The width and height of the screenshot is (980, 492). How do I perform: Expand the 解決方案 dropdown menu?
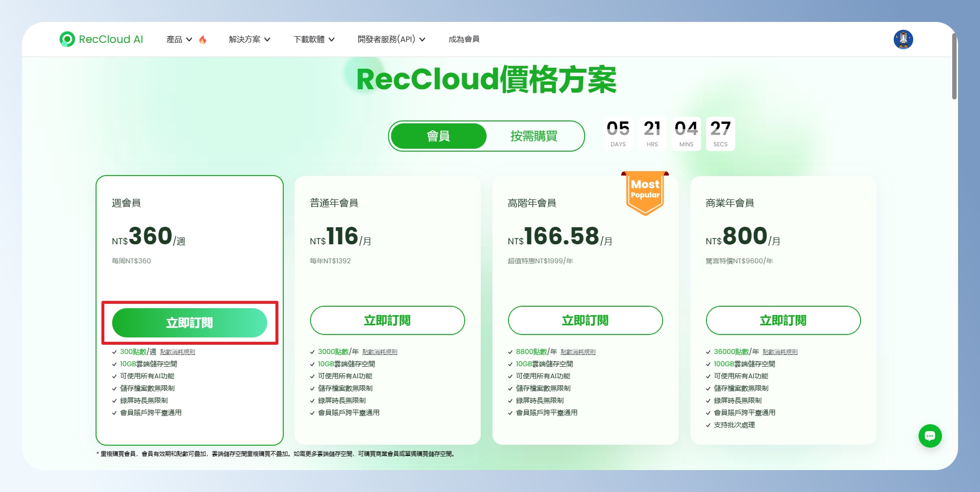point(249,39)
